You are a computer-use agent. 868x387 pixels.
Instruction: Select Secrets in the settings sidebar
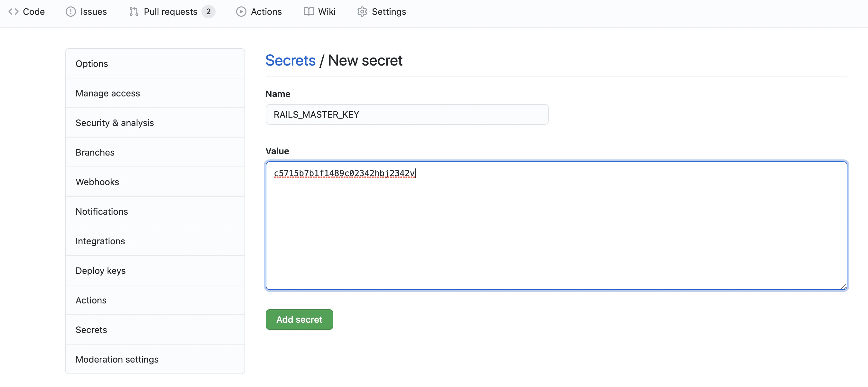(155, 330)
